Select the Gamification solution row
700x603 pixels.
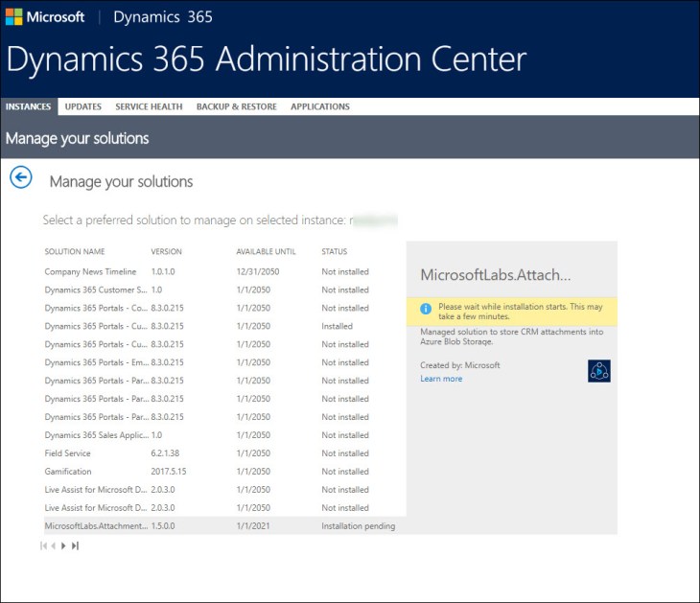point(68,472)
